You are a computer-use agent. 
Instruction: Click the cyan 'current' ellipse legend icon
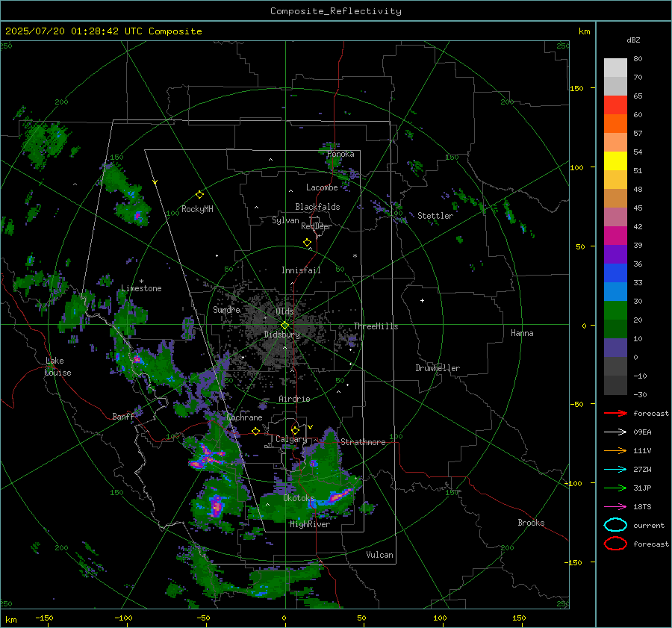click(x=615, y=525)
